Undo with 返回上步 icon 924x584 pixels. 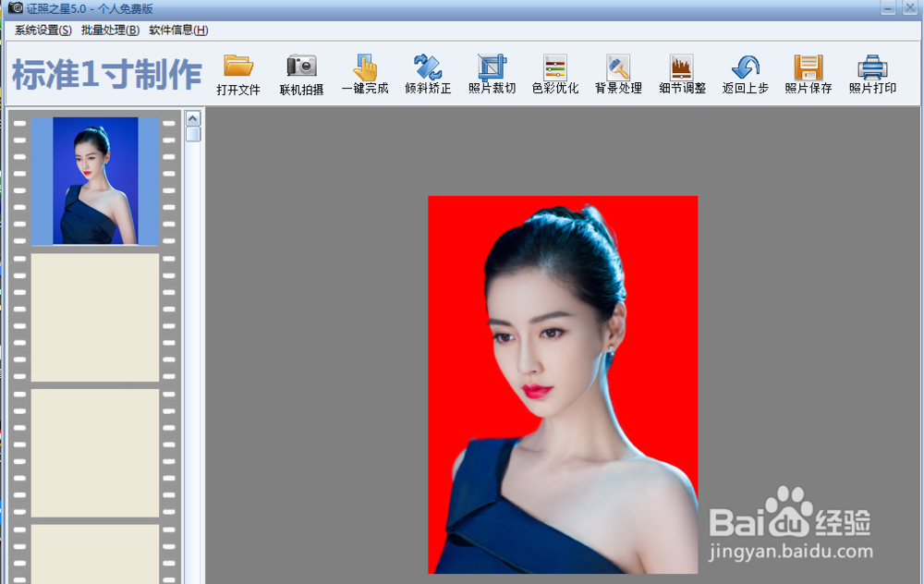point(746,75)
